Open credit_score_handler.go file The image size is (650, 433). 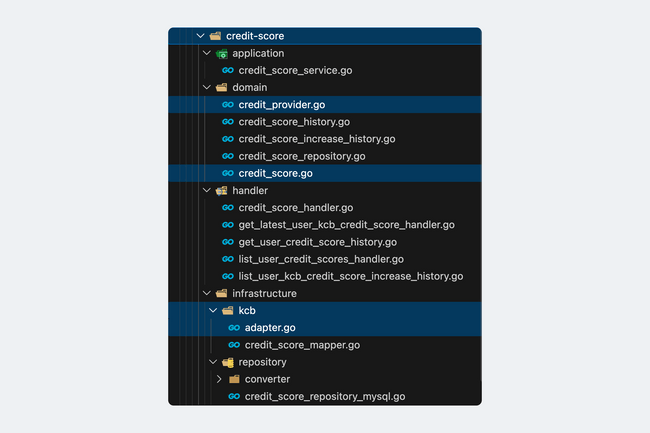tap(296, 208)
